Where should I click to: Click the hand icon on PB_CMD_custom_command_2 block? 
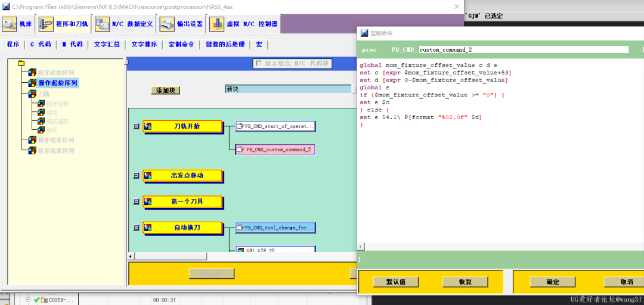[241, 150]
